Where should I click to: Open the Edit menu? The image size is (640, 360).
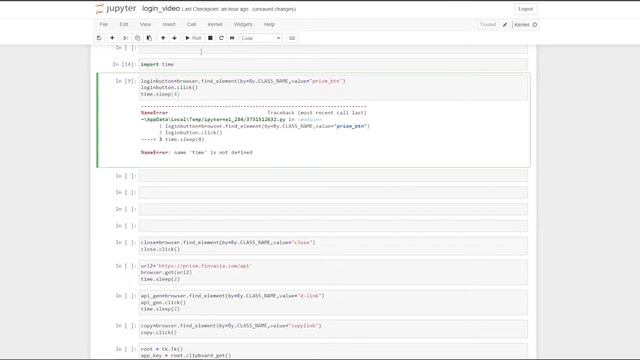click(124, 24)
